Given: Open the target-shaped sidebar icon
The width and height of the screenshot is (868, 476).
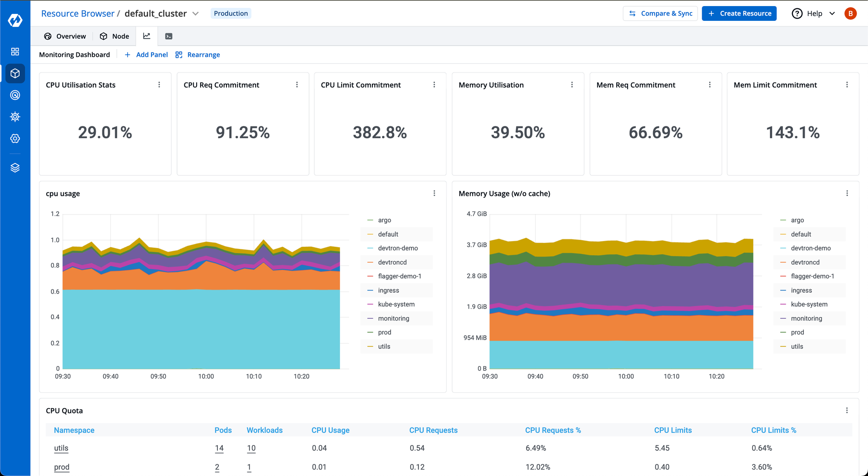Looking at the screenshot, I should coord(15,95).
